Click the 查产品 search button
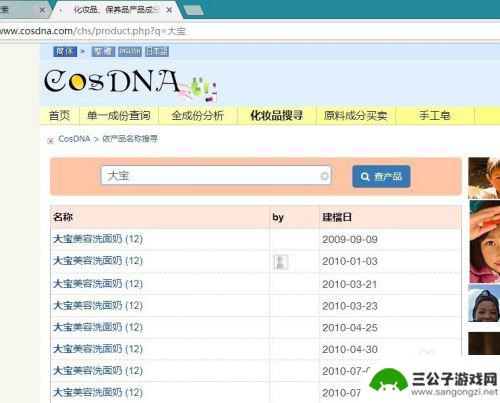Viewport: 500px width, 403px height. pos(381,176)
